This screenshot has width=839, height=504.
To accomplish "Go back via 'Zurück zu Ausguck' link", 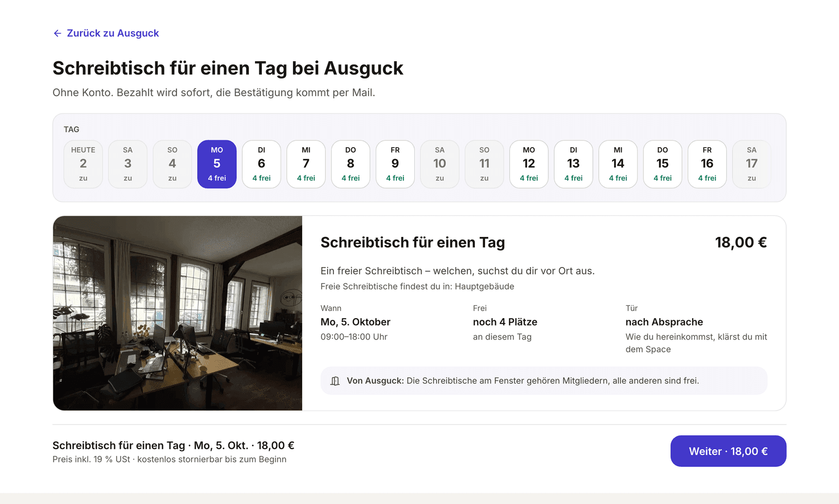I will click(x=106, y=33).
